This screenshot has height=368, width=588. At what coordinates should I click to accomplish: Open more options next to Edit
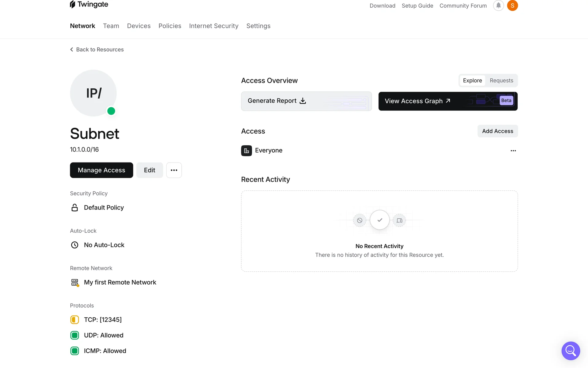tap(174, 170)
